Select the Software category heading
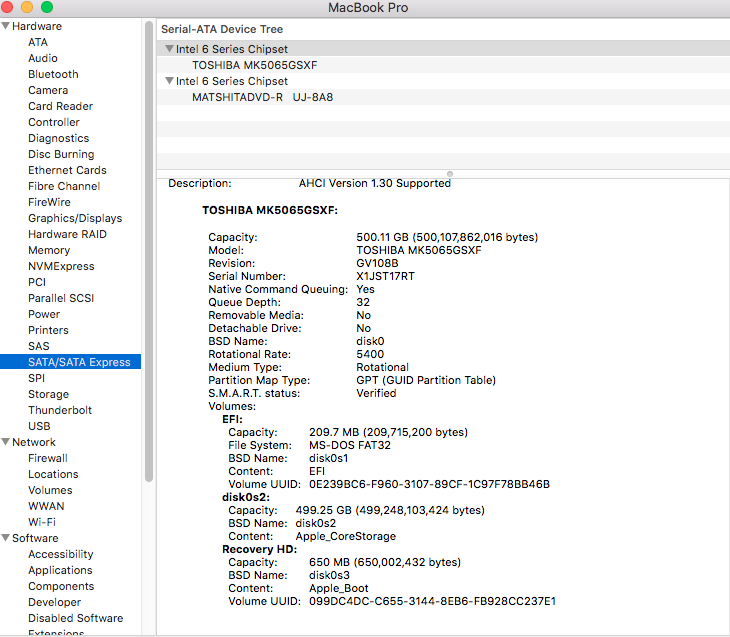The height and width of the screenshot is (637, 730). pyautogui.click(x=35, y=538)
